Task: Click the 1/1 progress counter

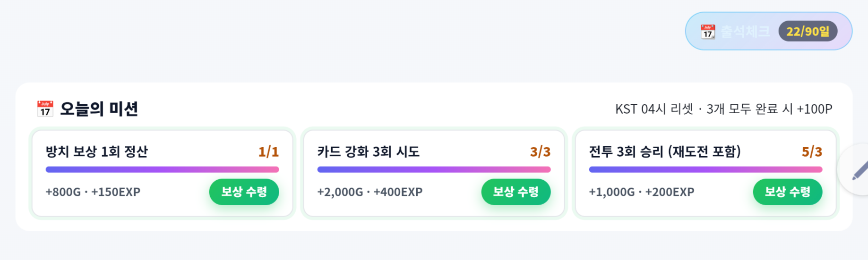Action: point(268,151)
